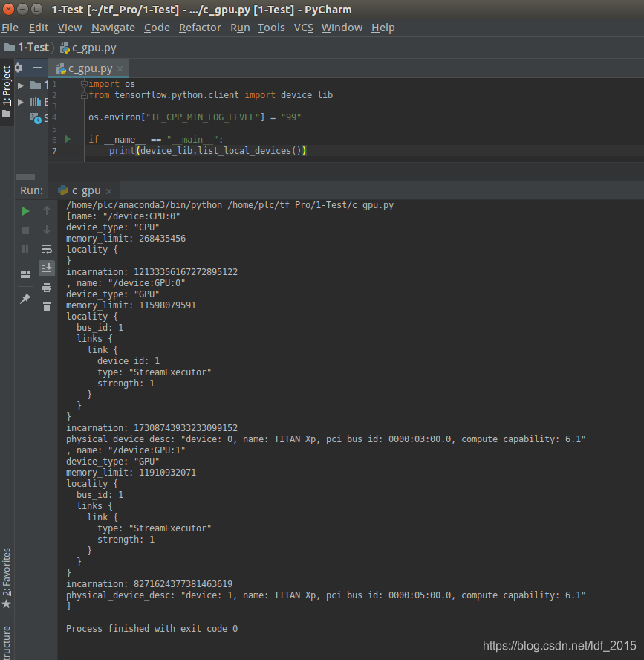Click the 'name: "/device:GPU:1"' output line
The image size is (644, 660).
pos(131,450)
